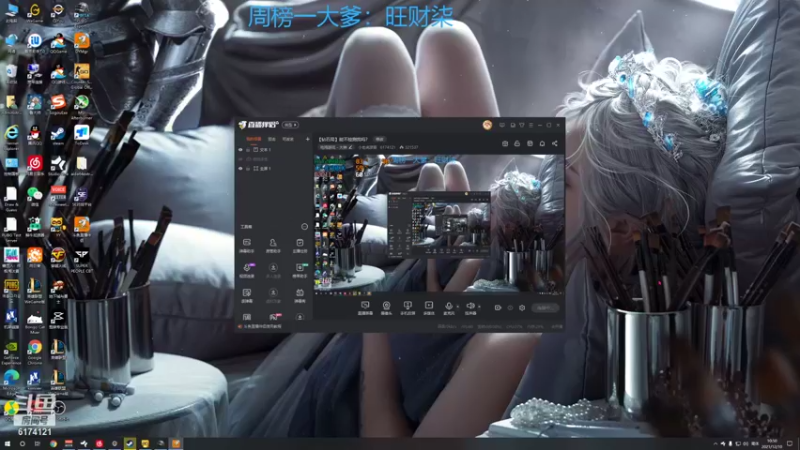The height and width of the screenshot is (450, 800).
Task: Select the 全屏1 fullscreen source row
Action: click(274, 168)
